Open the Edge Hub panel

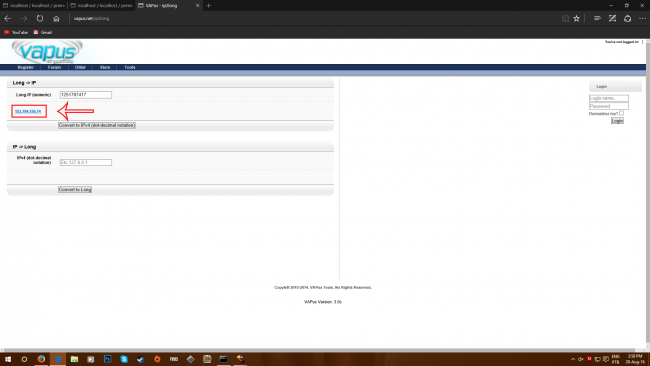[x=597, y=18]
